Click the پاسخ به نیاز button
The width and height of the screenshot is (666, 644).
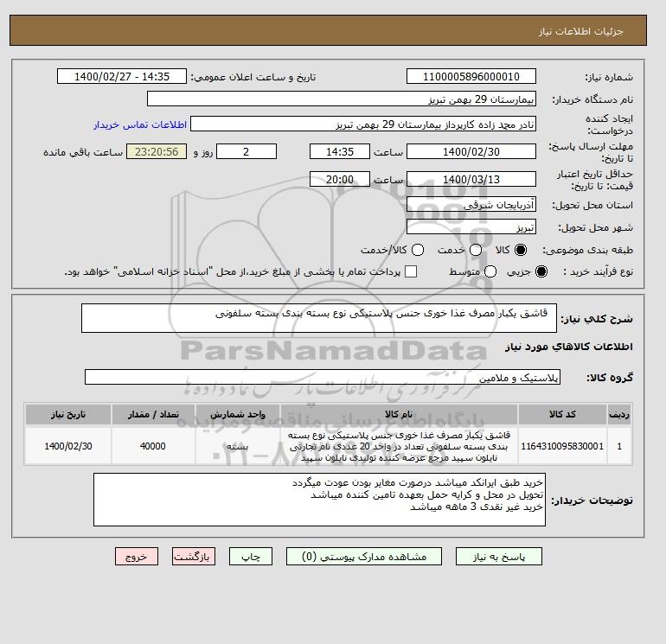[x=499, y=557]
